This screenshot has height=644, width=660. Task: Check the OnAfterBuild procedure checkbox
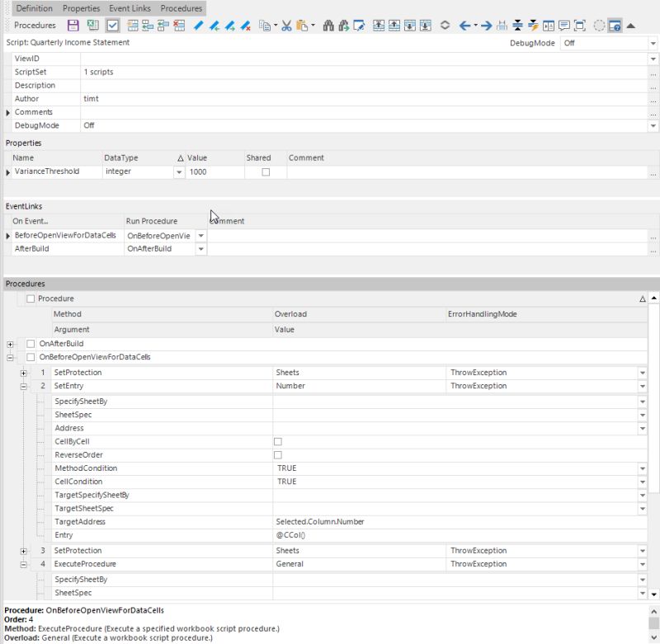click(x=31, y=344)
